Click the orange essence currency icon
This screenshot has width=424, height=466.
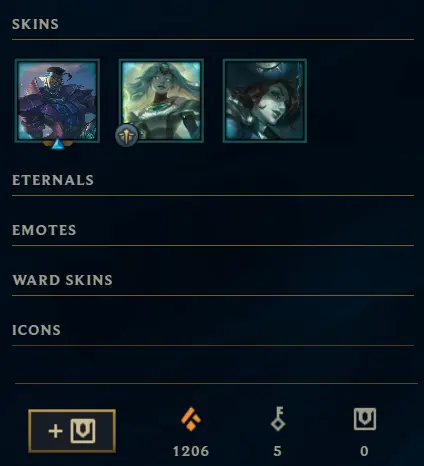[x=191, y=419]
